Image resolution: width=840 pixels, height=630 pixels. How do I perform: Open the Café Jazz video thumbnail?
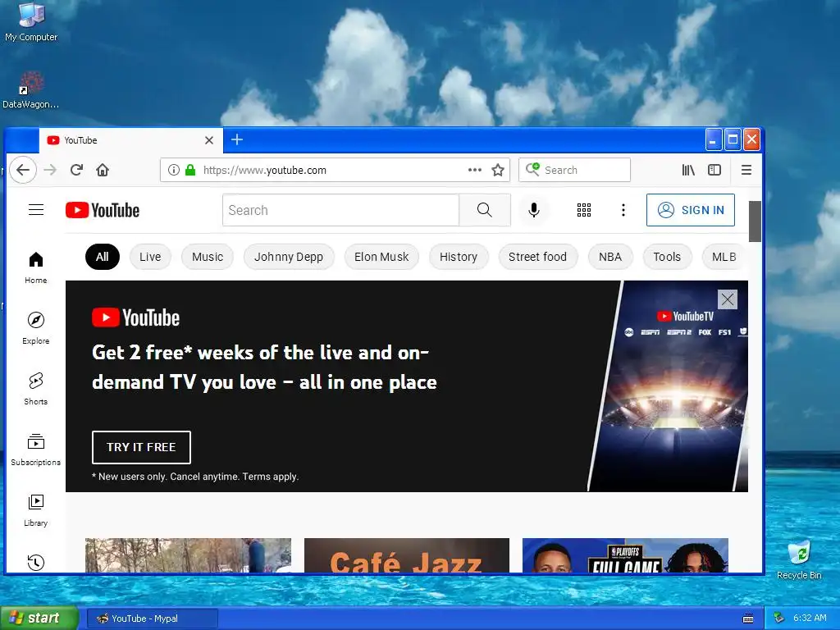[x=407, y=555]
